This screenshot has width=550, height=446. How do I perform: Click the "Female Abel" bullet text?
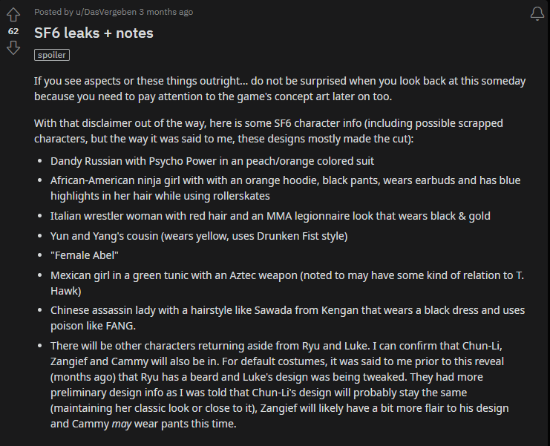(84, 255)
